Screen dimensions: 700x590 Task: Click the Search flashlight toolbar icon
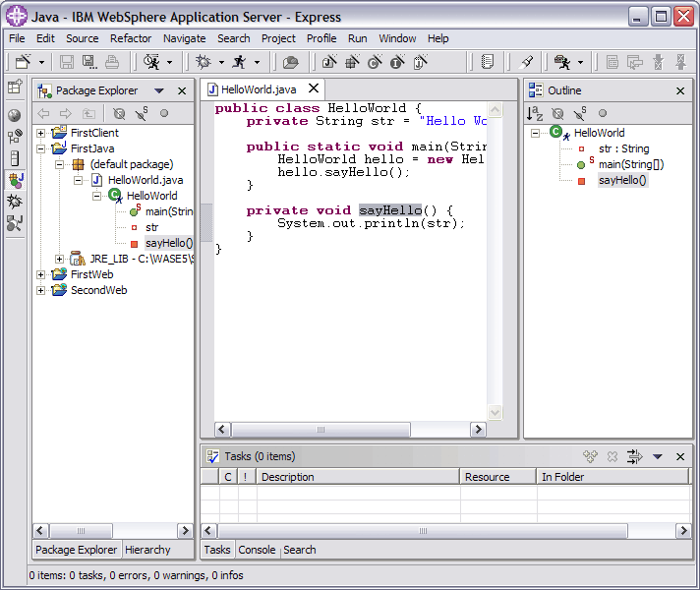[527, 62]
